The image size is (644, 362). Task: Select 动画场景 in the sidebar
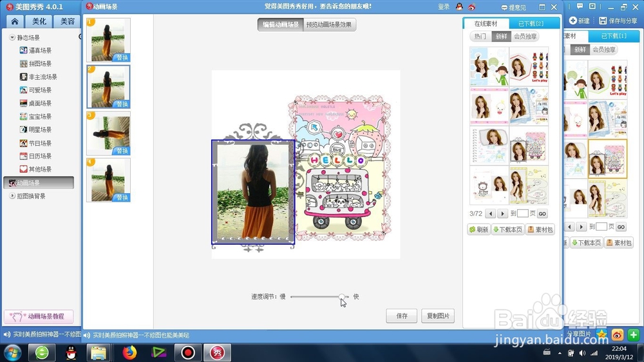[39, 182]
